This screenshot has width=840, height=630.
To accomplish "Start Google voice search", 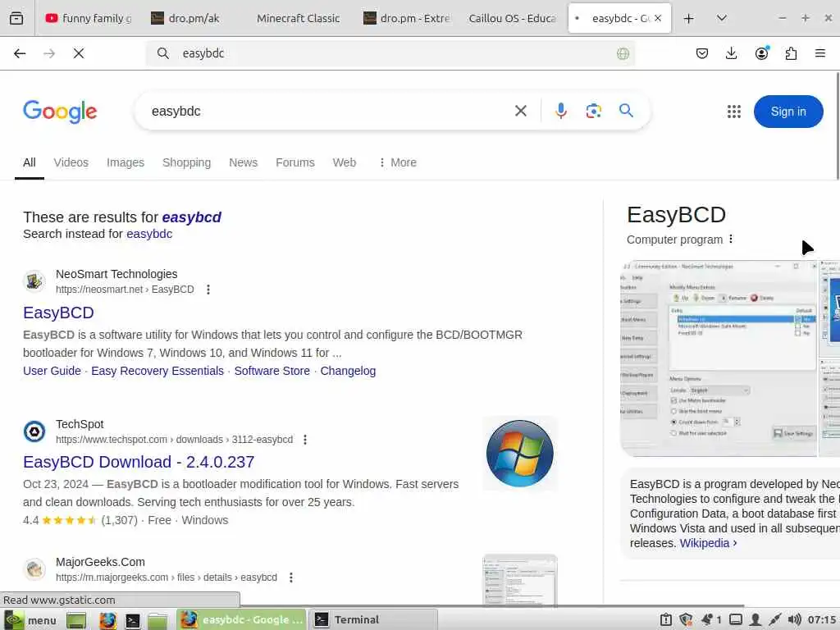I will click(561, 111).
